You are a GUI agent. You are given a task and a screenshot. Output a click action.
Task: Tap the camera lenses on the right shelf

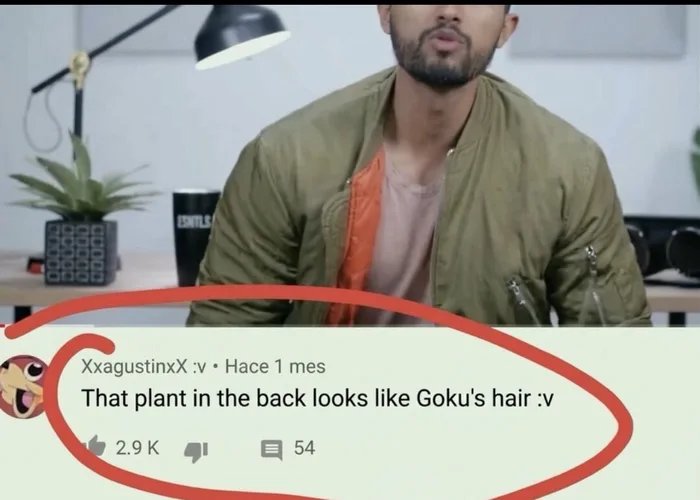[x=661, y=250]
